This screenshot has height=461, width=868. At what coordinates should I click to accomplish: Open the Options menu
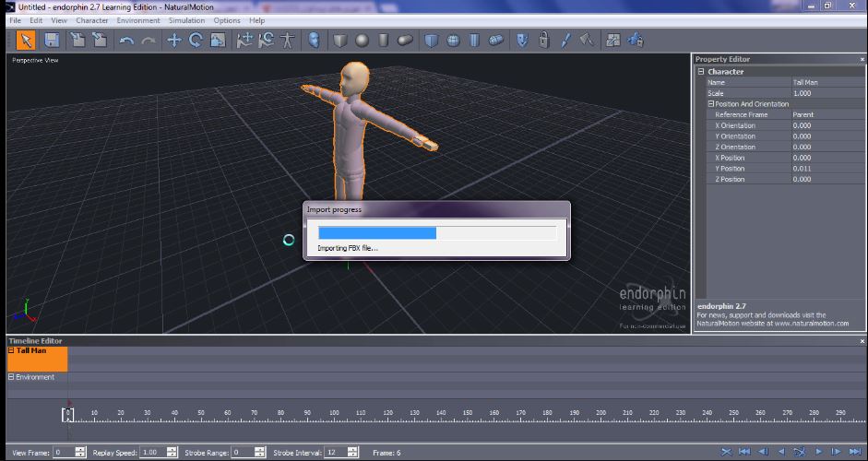coord(227,20)
